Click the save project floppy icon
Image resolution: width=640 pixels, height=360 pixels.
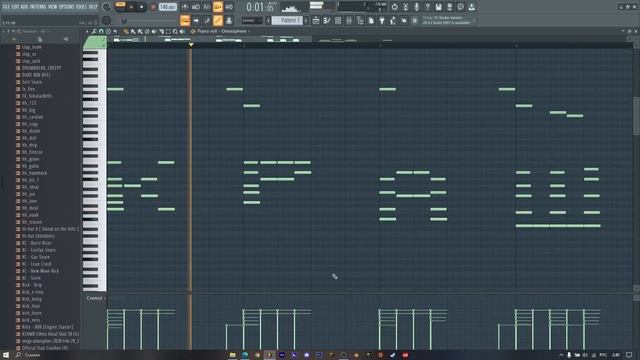[438, 7]
